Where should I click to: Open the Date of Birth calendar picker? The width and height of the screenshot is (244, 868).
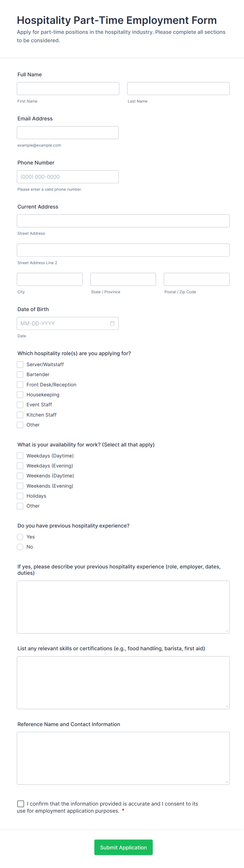112,323
